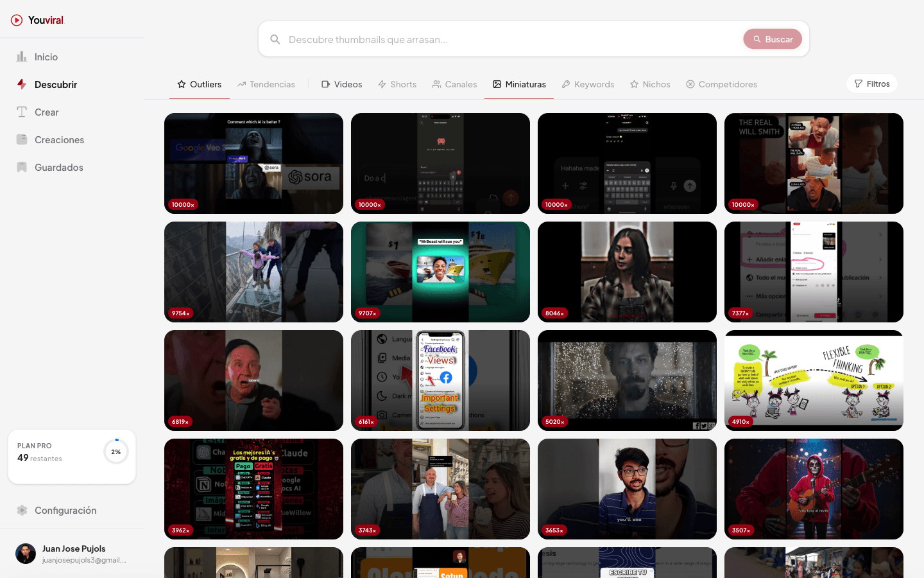Click the Nichos star icon
Image resolution: width=924 pixels, height=578 pixels.
634,84
